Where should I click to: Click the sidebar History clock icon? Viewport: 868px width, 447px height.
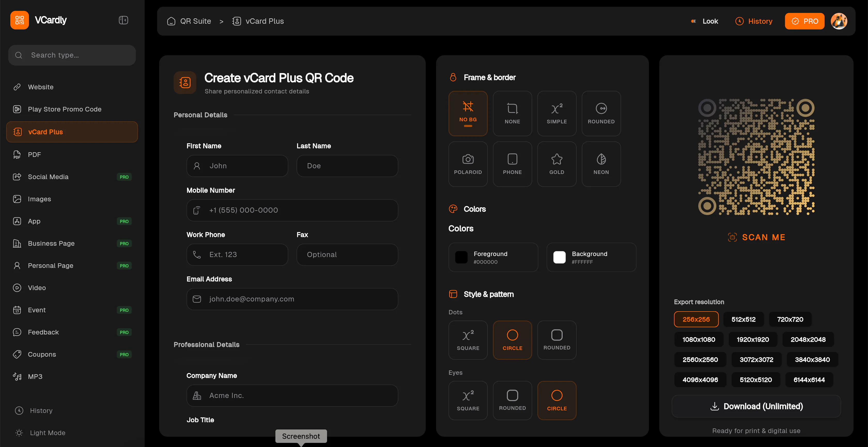19,411
